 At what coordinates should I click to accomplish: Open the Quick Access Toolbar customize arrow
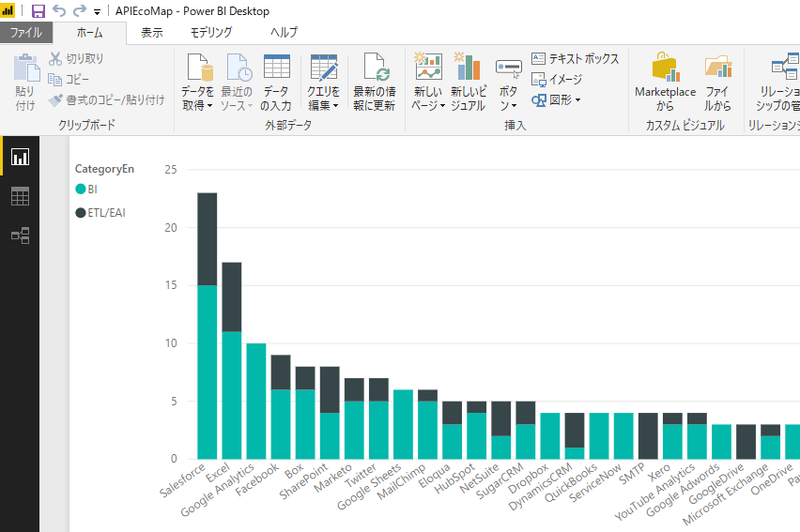point(97,12)
